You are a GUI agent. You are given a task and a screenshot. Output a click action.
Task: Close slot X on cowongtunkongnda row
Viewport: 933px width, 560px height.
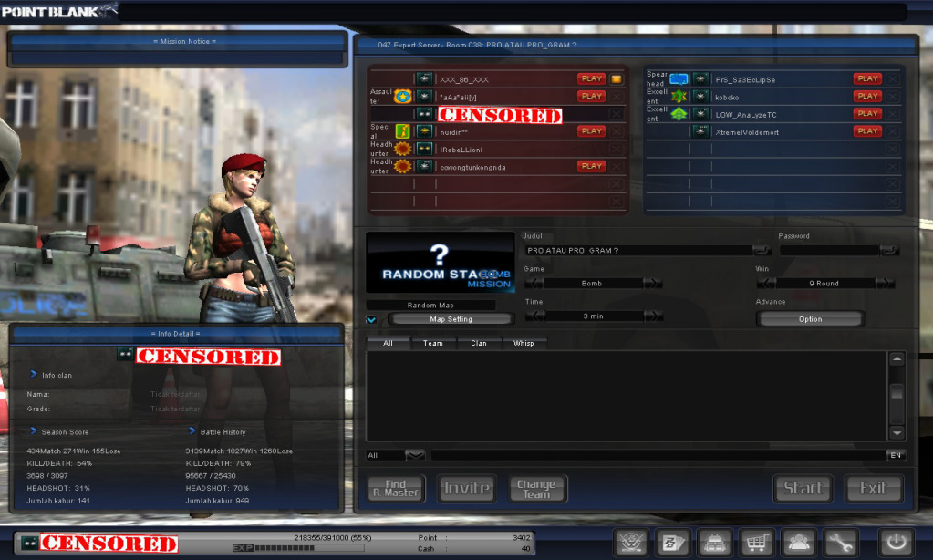tap(617, 166)
